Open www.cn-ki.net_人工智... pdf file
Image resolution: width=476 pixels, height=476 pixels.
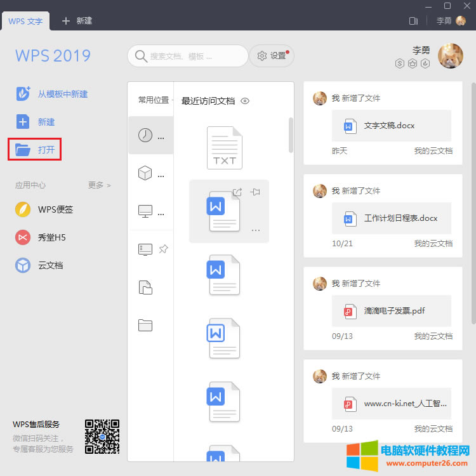point(392,404)
